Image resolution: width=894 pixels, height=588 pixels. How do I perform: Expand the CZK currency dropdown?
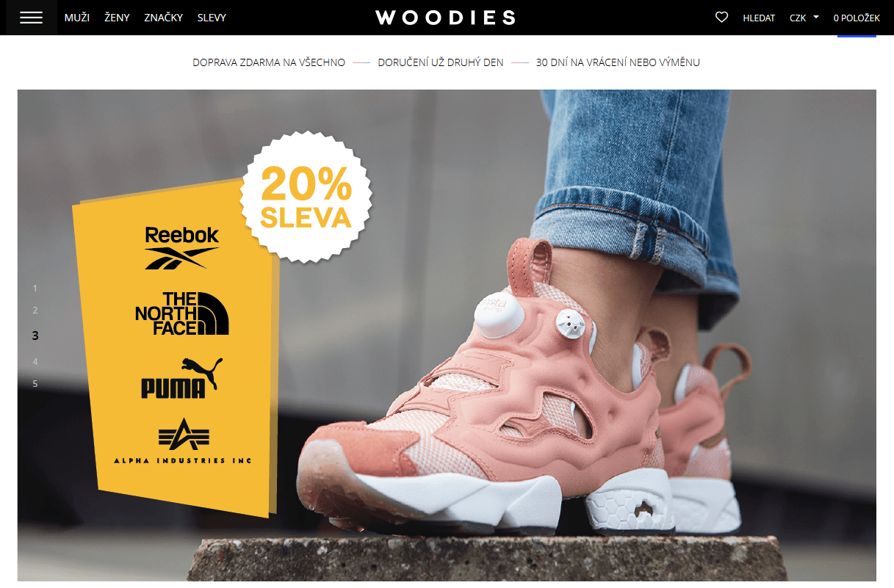[x=804, y=18]
